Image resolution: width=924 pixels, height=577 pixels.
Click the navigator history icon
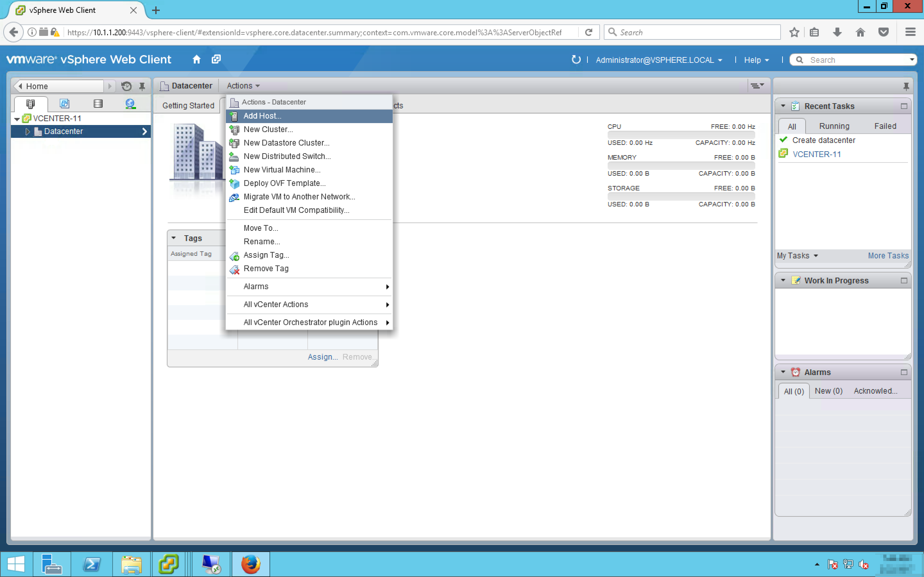[126, 86]
